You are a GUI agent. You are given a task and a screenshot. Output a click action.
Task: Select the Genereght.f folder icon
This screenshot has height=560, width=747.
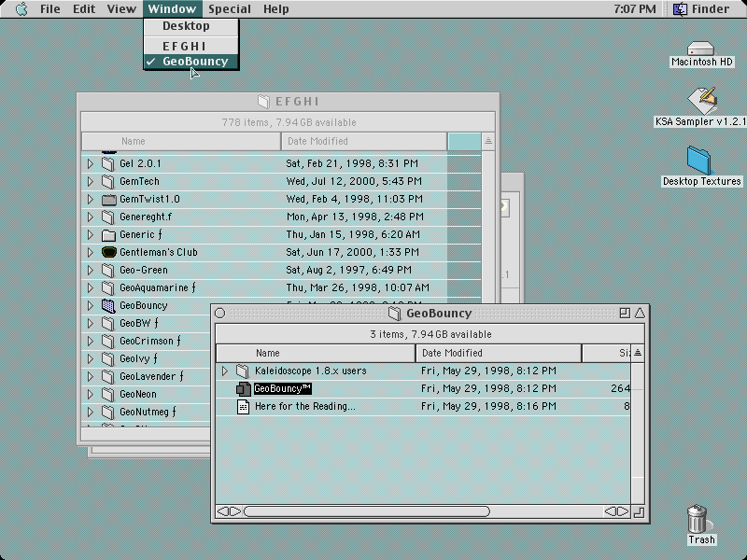(108, 217)
